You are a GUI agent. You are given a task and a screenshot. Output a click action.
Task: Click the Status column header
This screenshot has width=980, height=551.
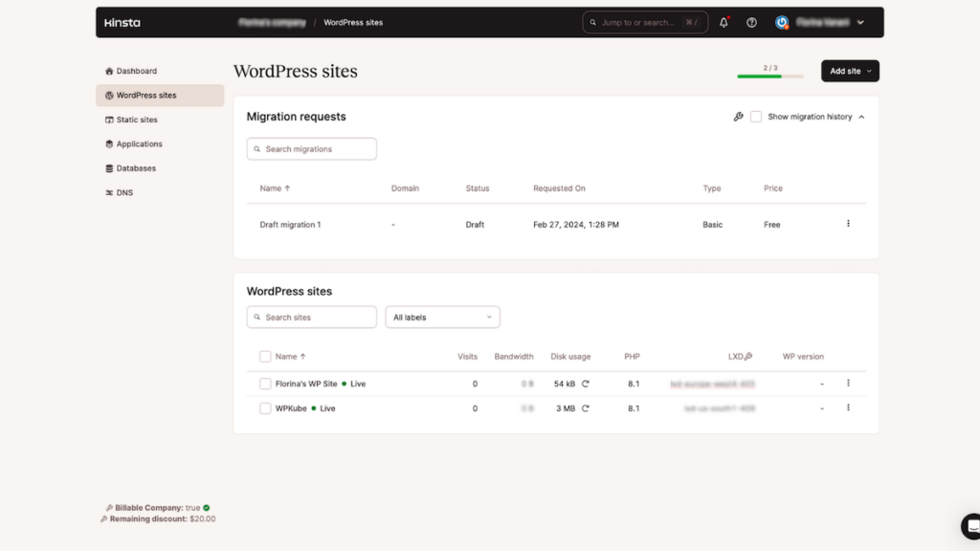478,188
